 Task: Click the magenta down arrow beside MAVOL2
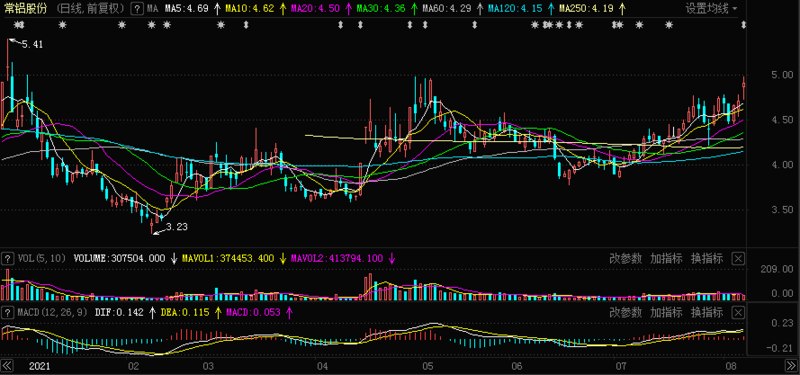pyautogui.click(x=392, y=259)
